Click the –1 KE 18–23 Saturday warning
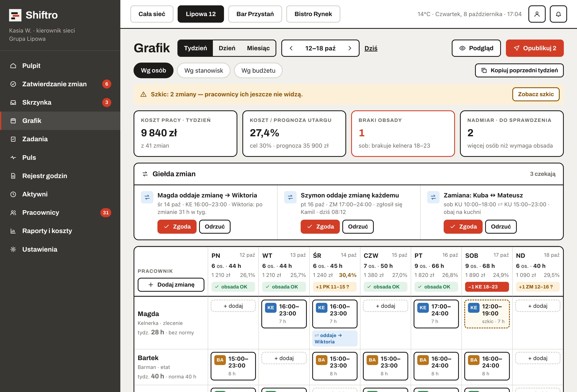 (x=487, y=287)
